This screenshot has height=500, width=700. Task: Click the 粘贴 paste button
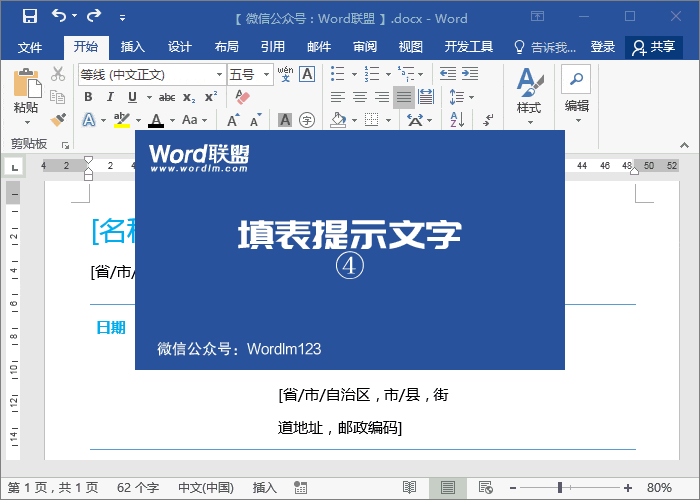(26, 95)
